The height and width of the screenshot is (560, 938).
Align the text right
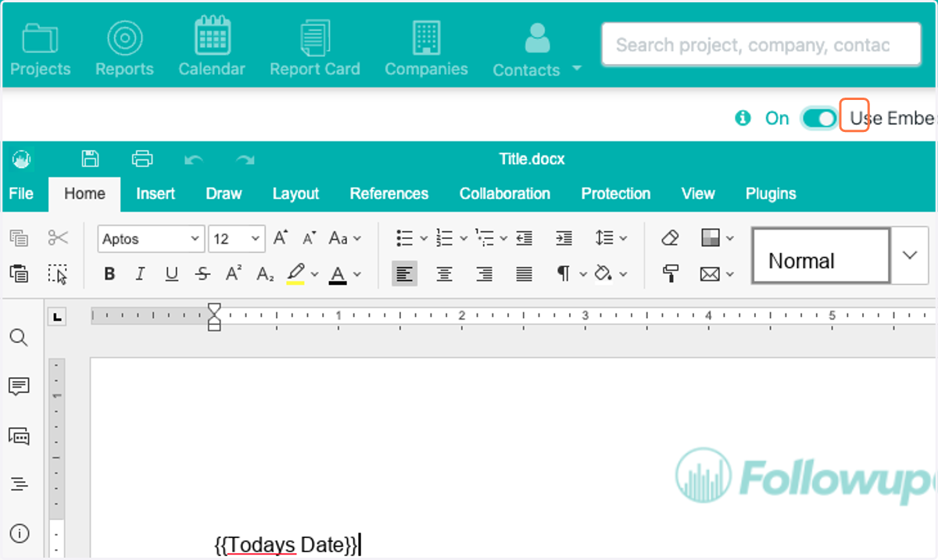coord(485,273)
